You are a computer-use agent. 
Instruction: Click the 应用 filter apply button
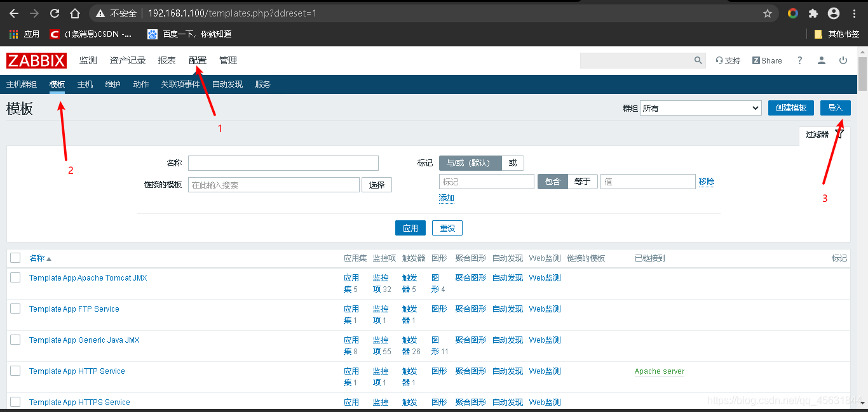410,228
